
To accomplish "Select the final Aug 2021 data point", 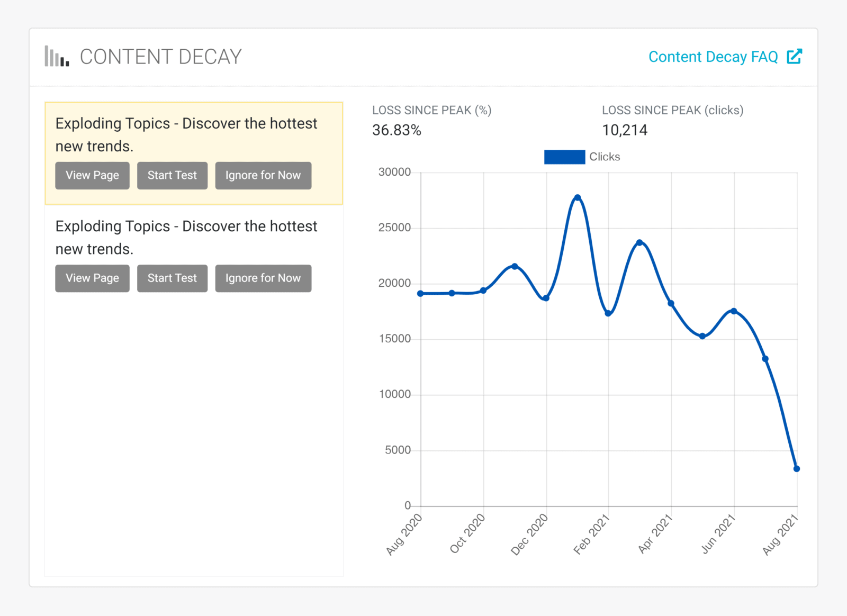I will [796, 468].
